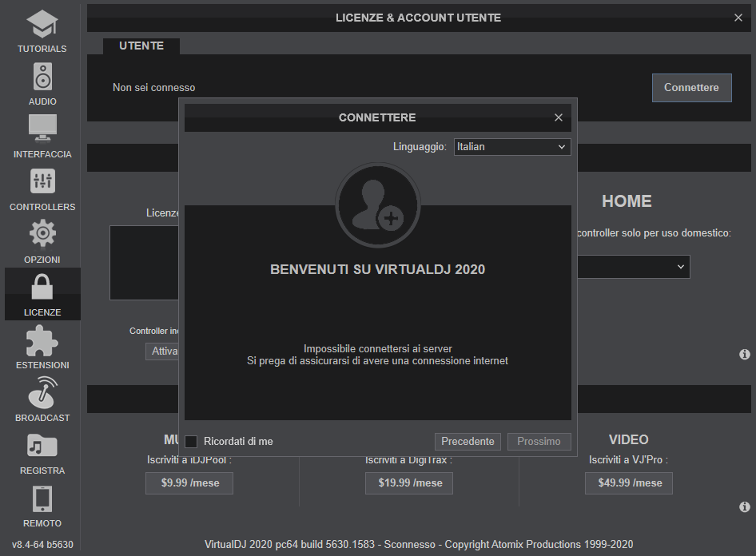Click the Impossibile connettersi ai server message
The width and height of the screenshot is (756, 556).
pos(377,349)
